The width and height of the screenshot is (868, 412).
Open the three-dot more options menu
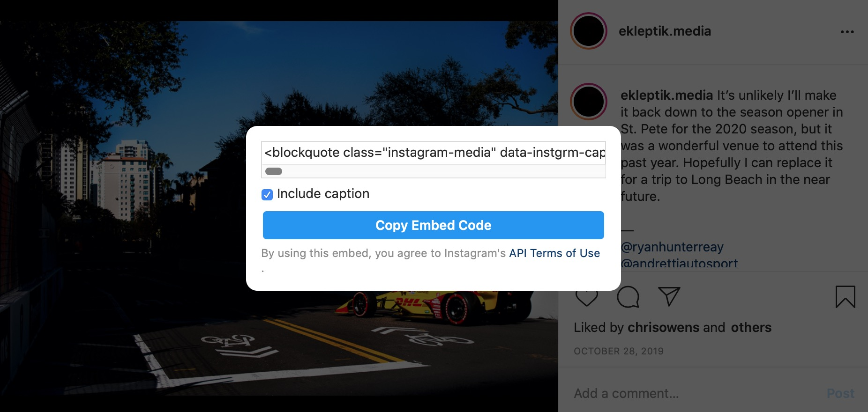tap(847, 32)
